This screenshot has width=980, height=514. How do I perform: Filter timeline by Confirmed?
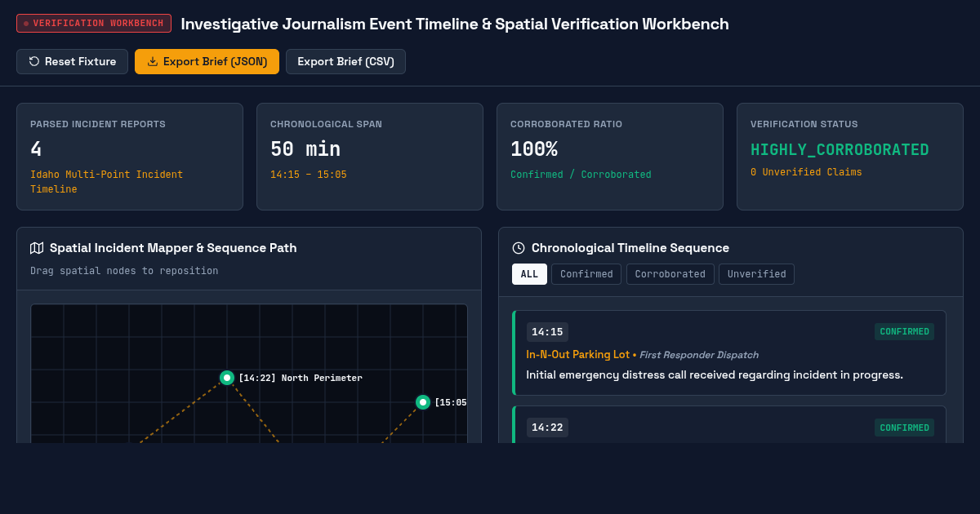tap(586, 274)
